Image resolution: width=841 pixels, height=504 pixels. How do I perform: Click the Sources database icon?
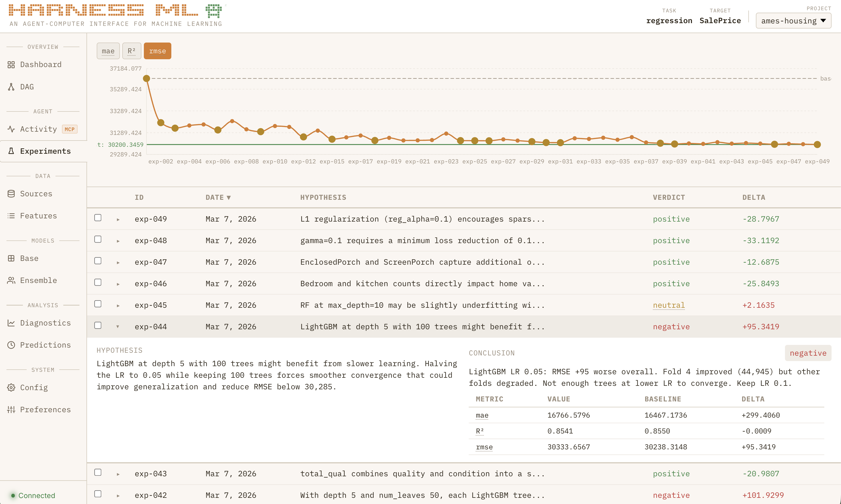11,194
